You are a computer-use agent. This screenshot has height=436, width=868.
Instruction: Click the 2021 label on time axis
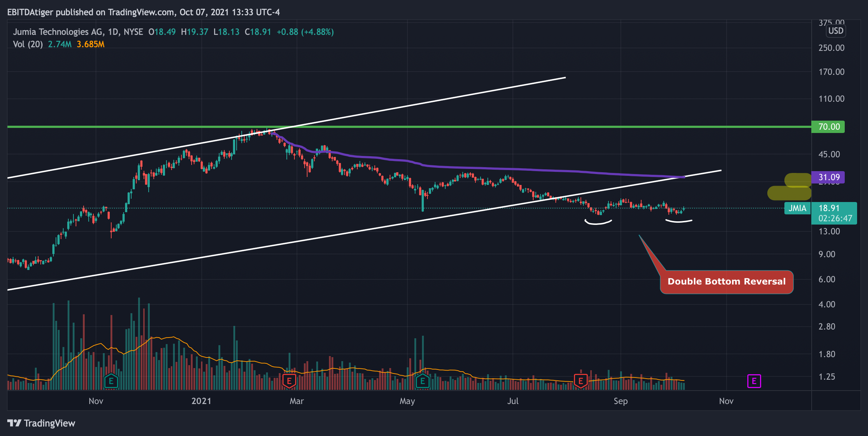click(x=201, y=401)
